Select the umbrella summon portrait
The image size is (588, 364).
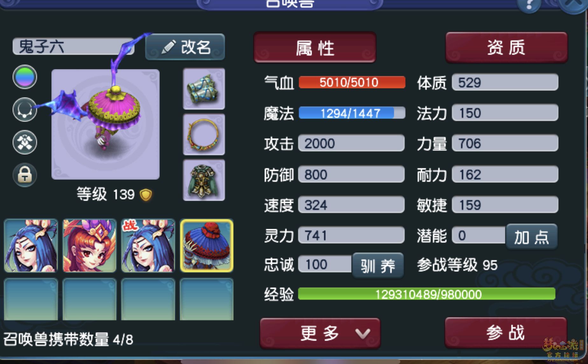click(x=207, y=245)
